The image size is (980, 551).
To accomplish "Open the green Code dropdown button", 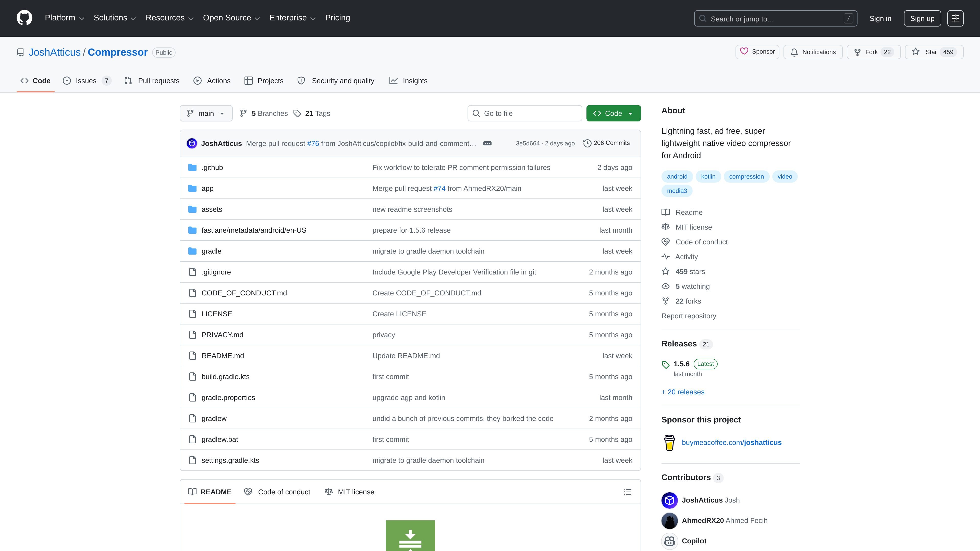I will tap(613, 113).
